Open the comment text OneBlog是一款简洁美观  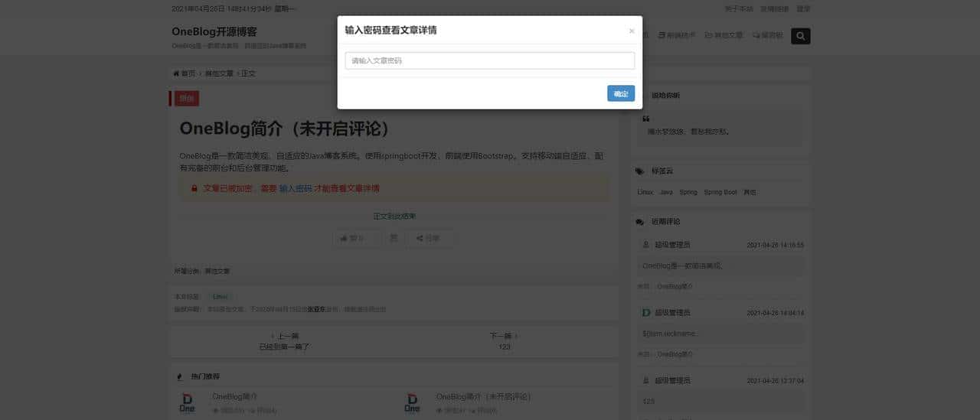(682, 266)
